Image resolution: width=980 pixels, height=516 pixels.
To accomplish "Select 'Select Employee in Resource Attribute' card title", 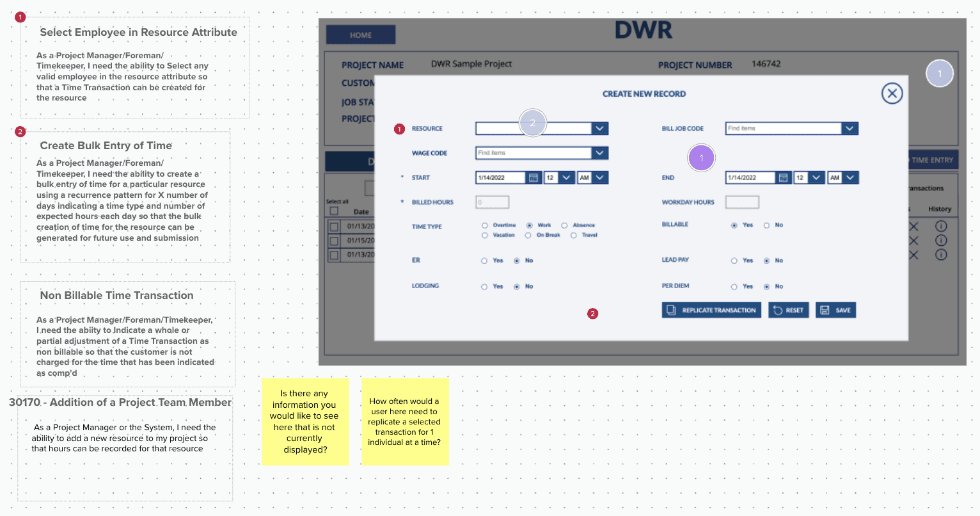I will (138, 32).
